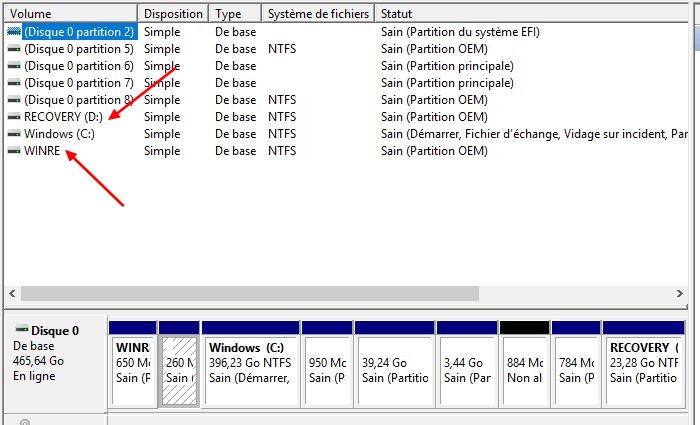Click the drive icon beside RECOVERY (D:)
The height and width of the screenshot is (425, 700).
click(x=14, y=117)
